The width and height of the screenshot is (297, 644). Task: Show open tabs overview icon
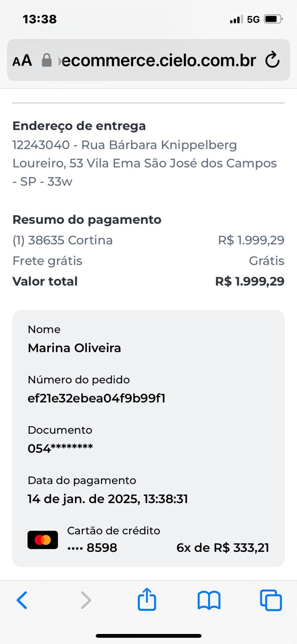click(271, 600)
